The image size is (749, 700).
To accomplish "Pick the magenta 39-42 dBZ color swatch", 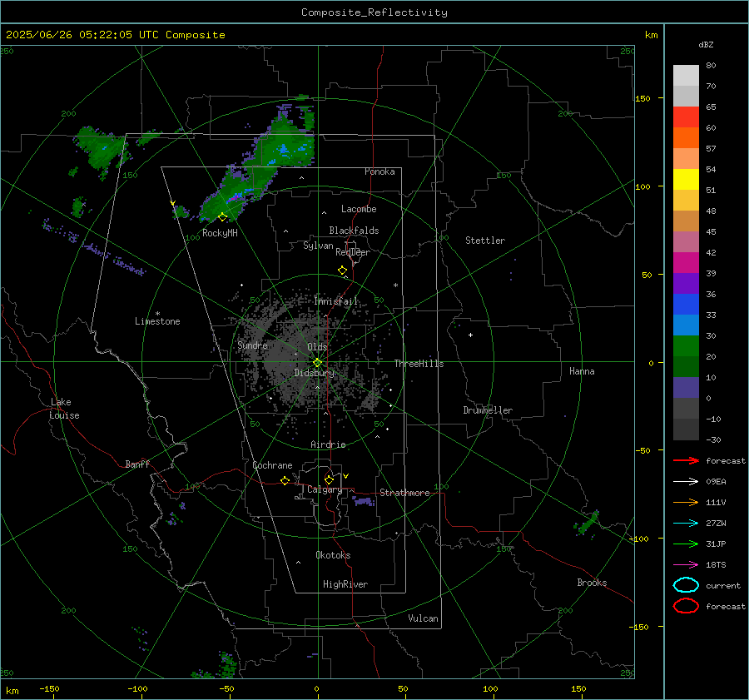I will [x=686, y=262].
